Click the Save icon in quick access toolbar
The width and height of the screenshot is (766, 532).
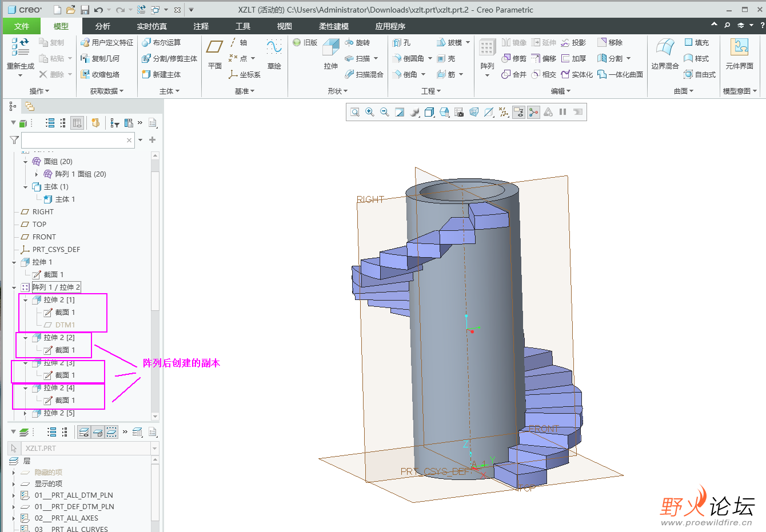click(x=85, y=10)
